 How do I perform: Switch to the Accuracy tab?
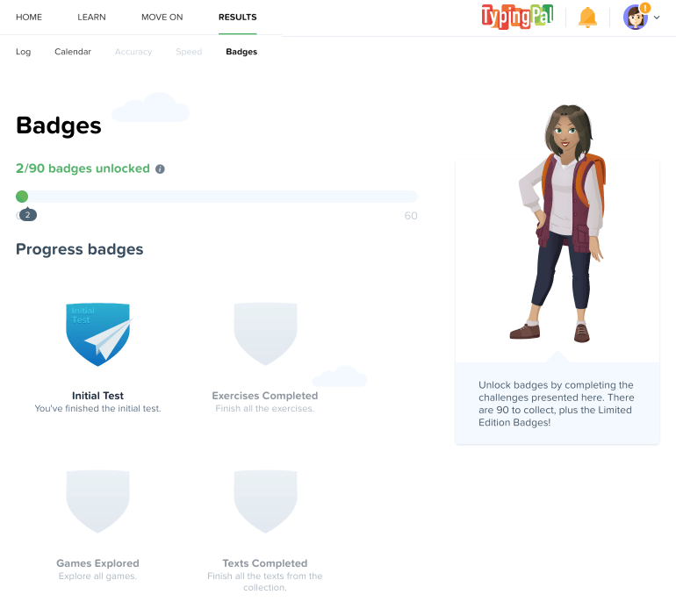[x=133, y=52]
